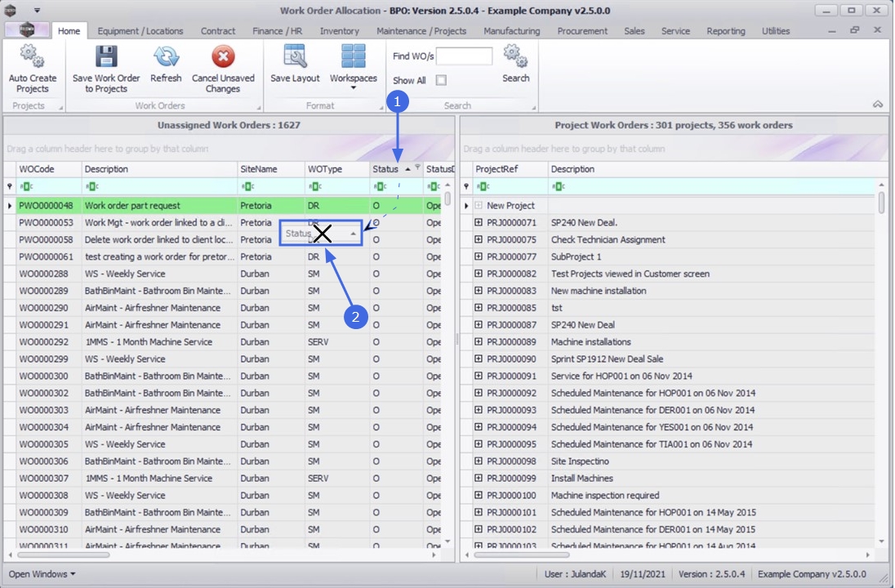This screenshot has width=895, height=588.
Task: Click the ProjectRef column header
Action: (501, 169)
